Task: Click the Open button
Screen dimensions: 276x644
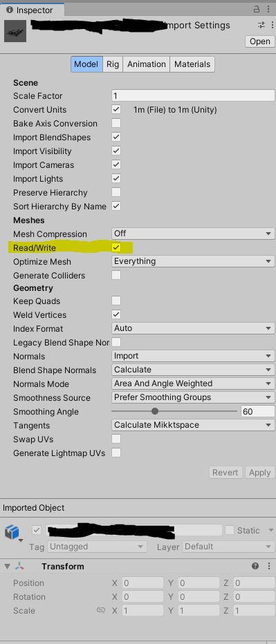Action: pos(260,41)
